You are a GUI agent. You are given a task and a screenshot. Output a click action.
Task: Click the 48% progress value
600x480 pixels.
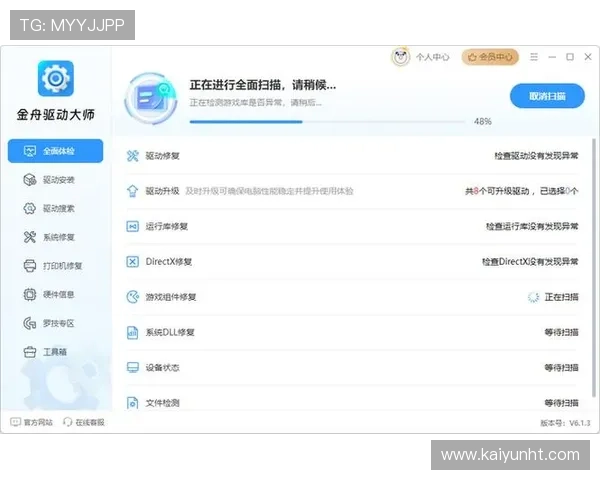point(483,121)
